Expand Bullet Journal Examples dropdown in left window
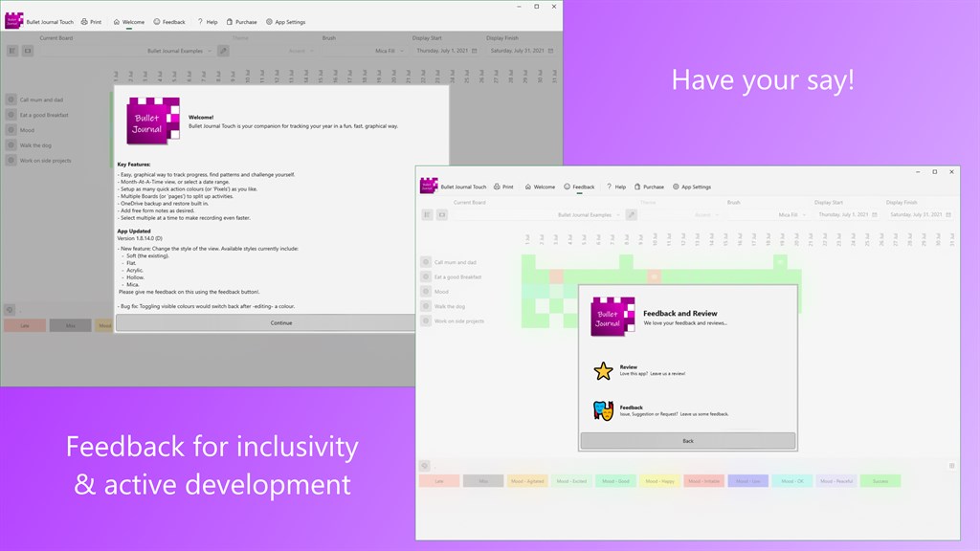Screen dimensions: 980x551 [127, 51]
